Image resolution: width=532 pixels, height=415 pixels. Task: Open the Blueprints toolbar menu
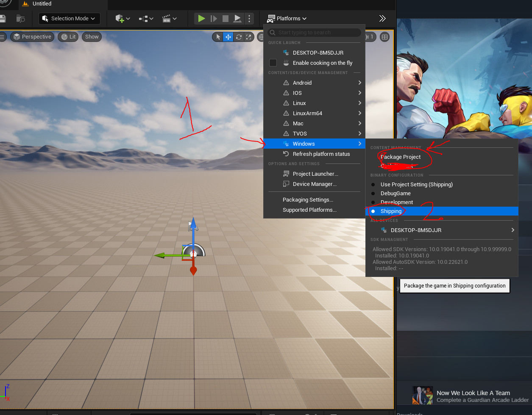[x=146, y=19]
